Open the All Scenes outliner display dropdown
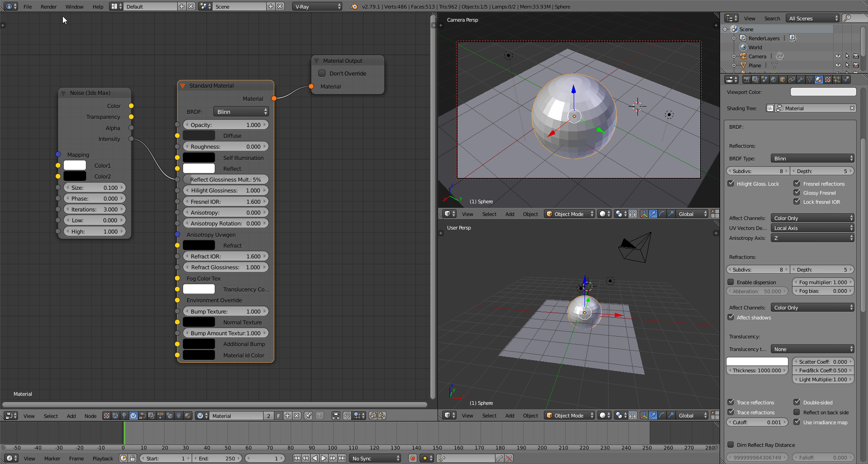 point(812,18)
